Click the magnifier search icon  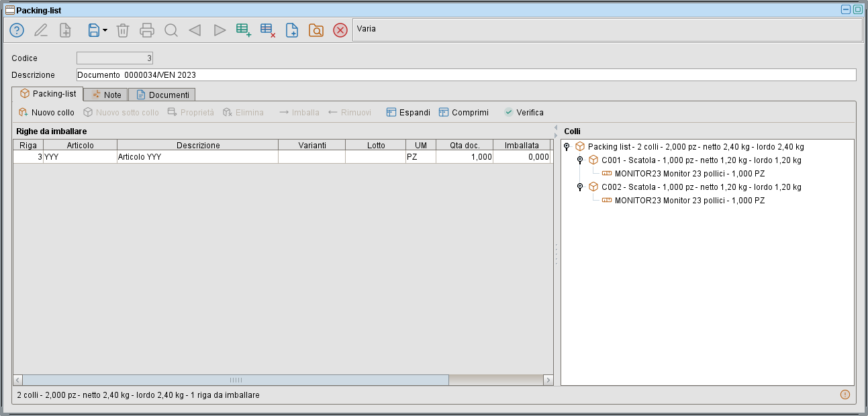tap(171, 30)
